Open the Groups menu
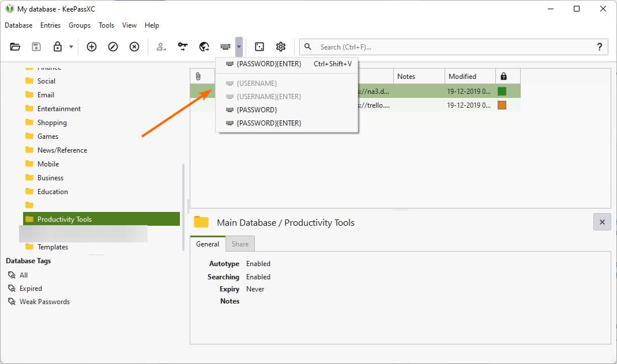 (x=80, y=25)
